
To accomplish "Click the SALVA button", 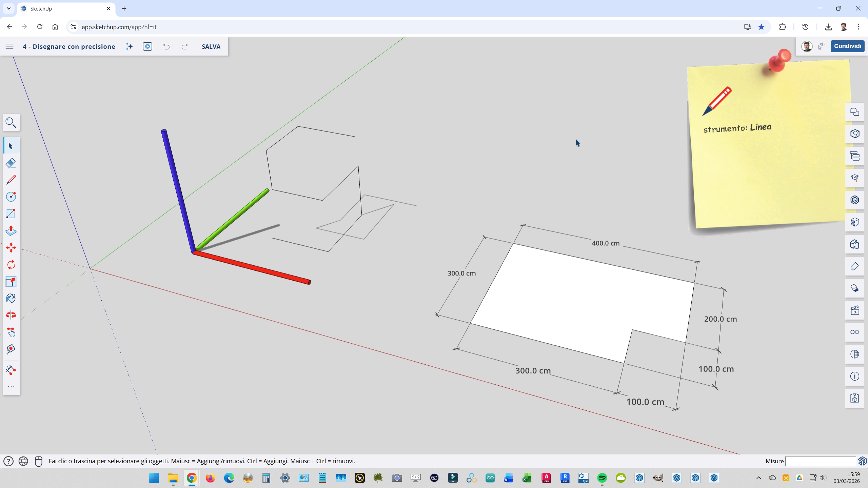I will [x=211, y=46].
